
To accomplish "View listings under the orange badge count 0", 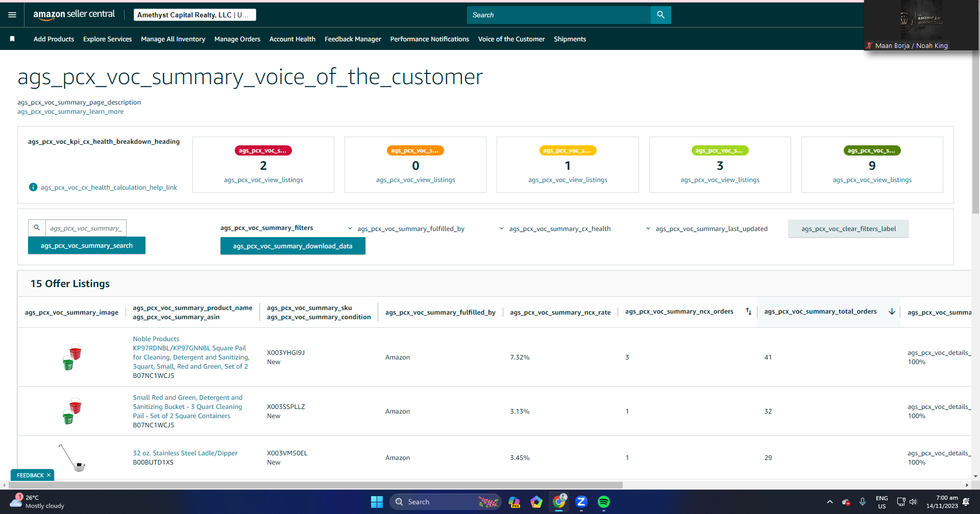I will [415, 180].
